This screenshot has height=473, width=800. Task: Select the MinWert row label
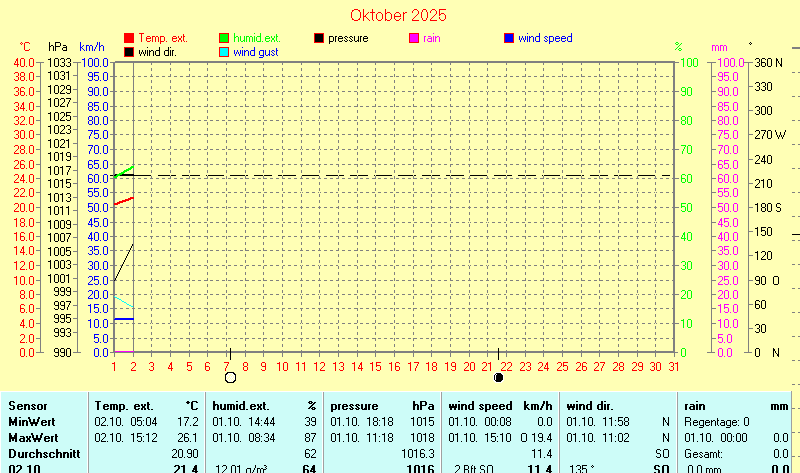coord(32,422)
